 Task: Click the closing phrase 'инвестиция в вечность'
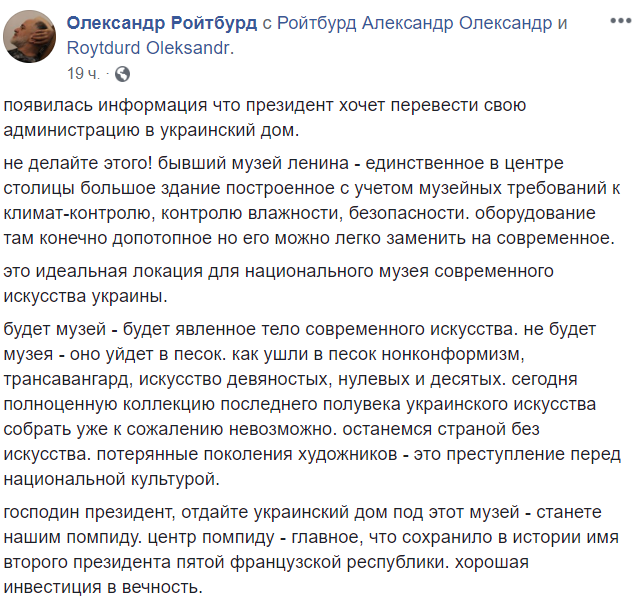tap(102, 587)
